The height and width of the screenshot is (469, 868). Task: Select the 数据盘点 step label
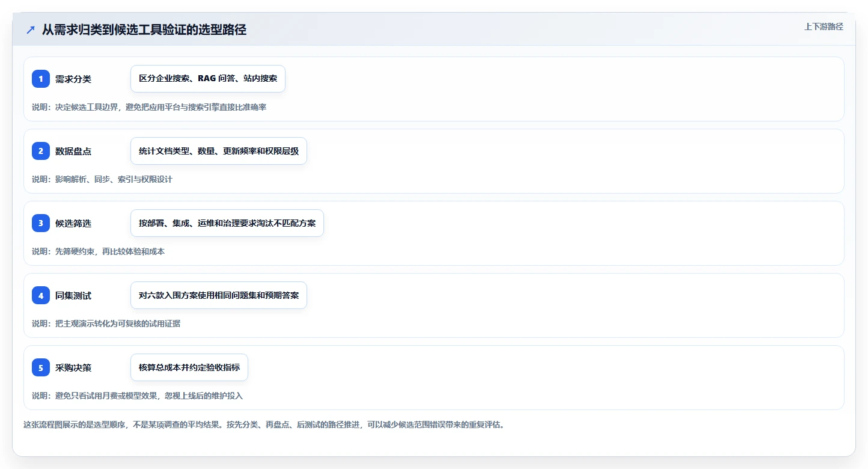73,151
